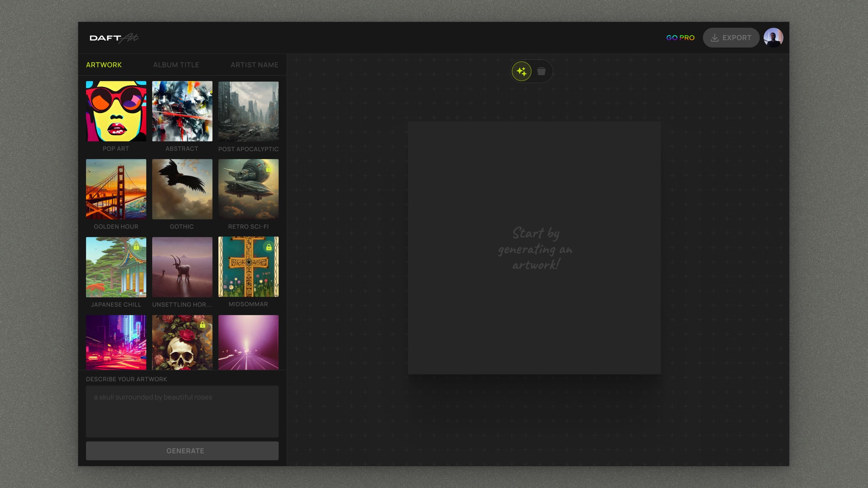Click the download icon inside the Export button
Image resolution: width=868 pixels, height=488 pixels.
point(714,37)
